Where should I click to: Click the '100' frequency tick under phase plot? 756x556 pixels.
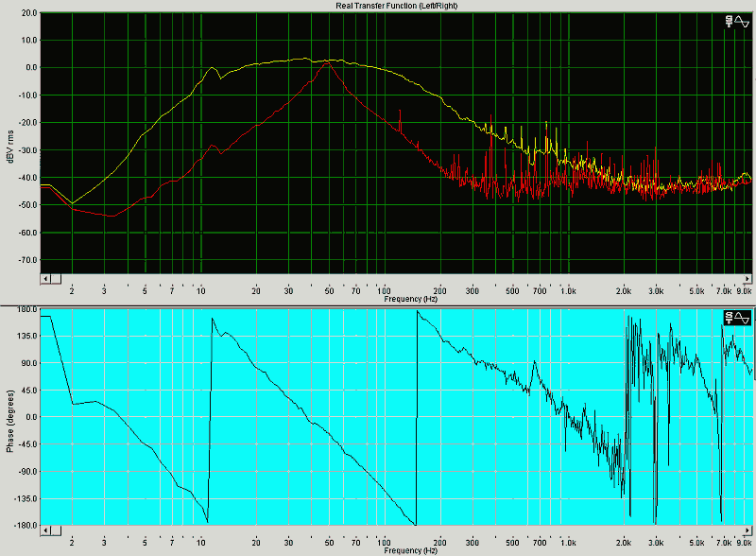click(384, 543)
